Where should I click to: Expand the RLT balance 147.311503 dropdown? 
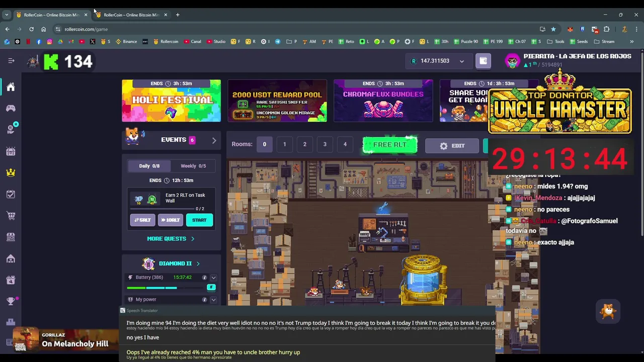pyautogui.click(x=461, y=61)
